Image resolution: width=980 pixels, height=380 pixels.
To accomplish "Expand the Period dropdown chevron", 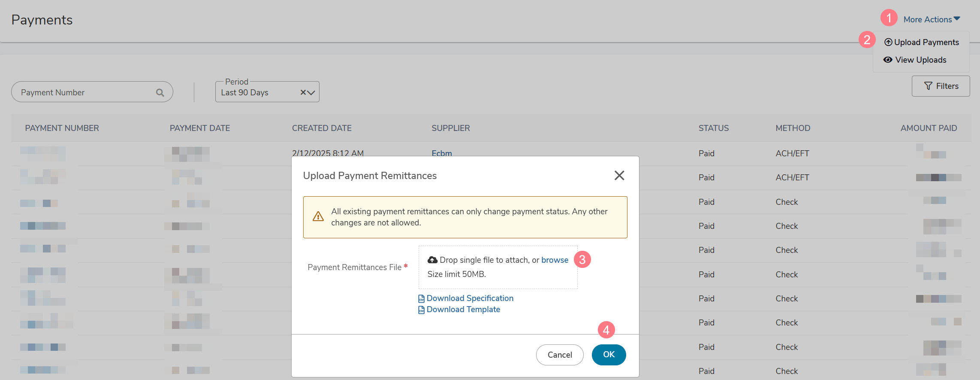I will click(311, 92).
